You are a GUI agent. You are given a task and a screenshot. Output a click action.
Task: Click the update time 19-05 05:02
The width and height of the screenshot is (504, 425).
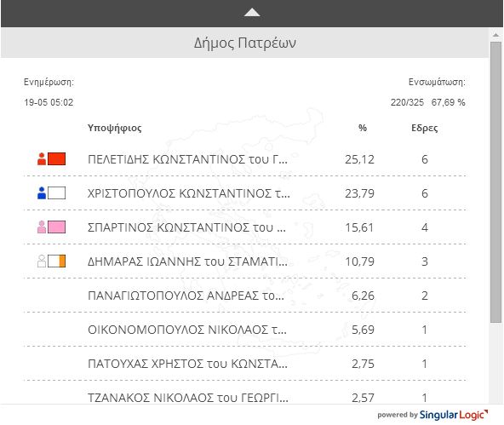pos(49,102)
